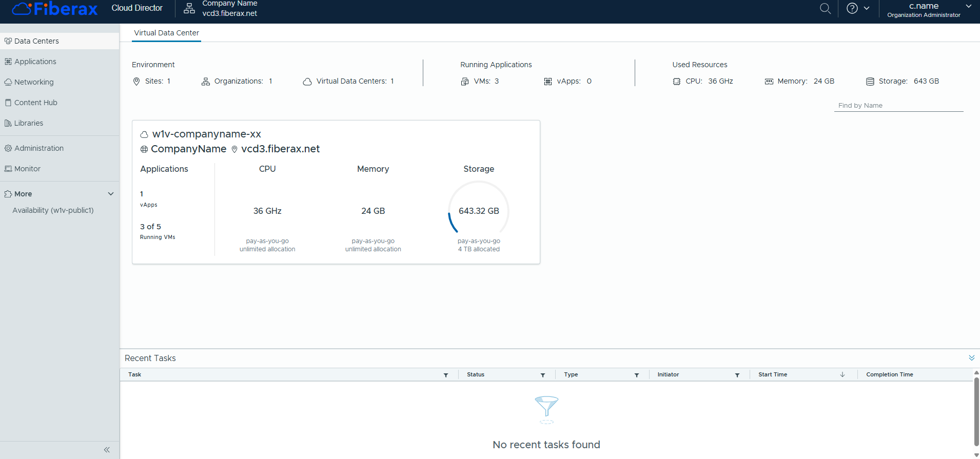Collapse the Recent Tasks panel
Image resolution: width=980 pixels, height=459 pixels.
coord(971,358)
